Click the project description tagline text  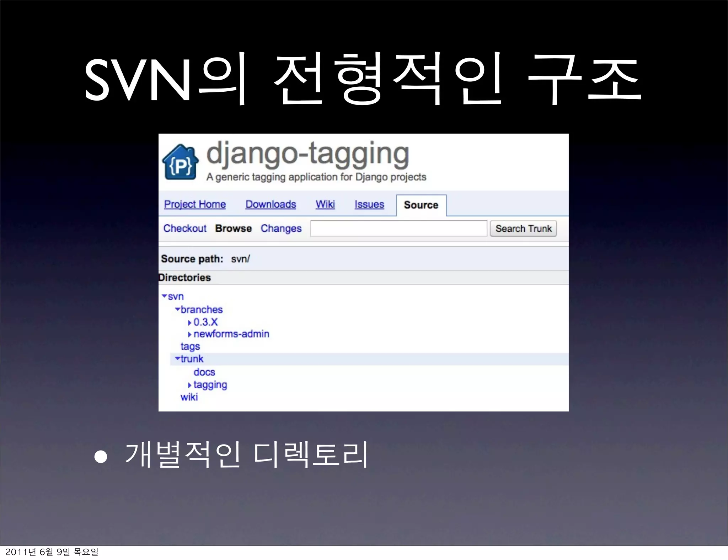pos(316,177)
